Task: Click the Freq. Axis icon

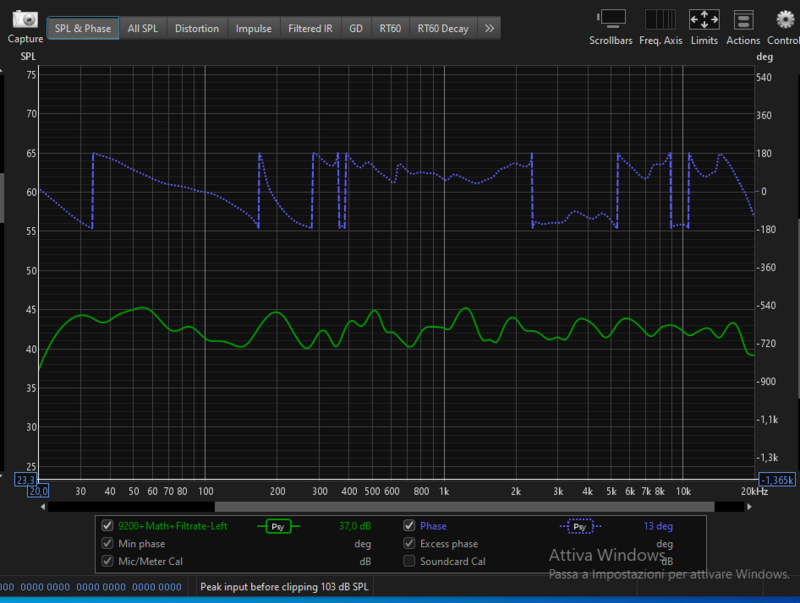Action: pyautogui.click(x=659, y=19)
